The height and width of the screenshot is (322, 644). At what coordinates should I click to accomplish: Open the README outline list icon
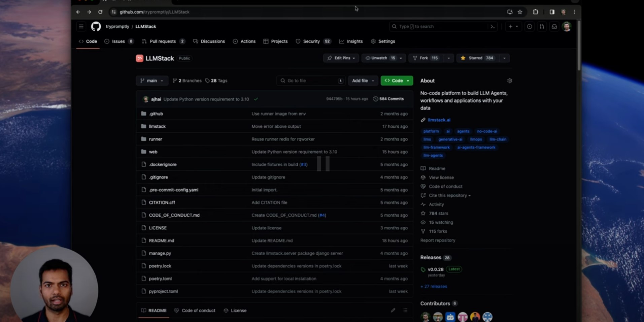[405, 310]
